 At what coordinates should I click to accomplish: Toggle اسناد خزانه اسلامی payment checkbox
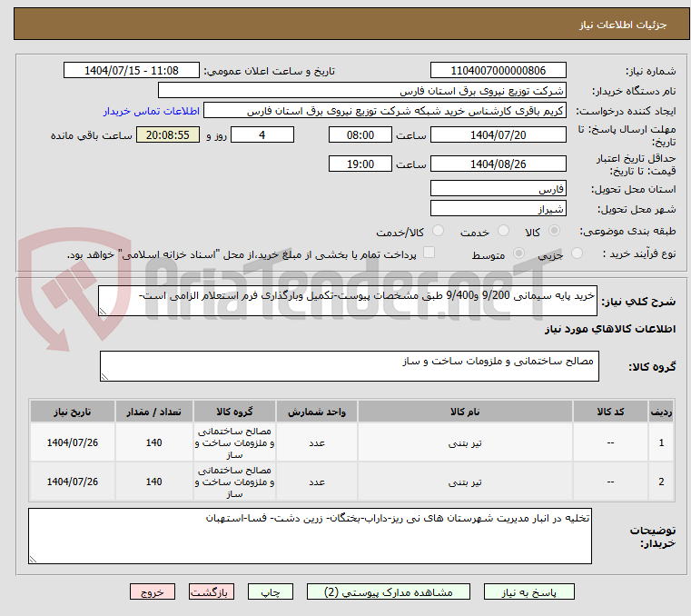pos(429,253)
